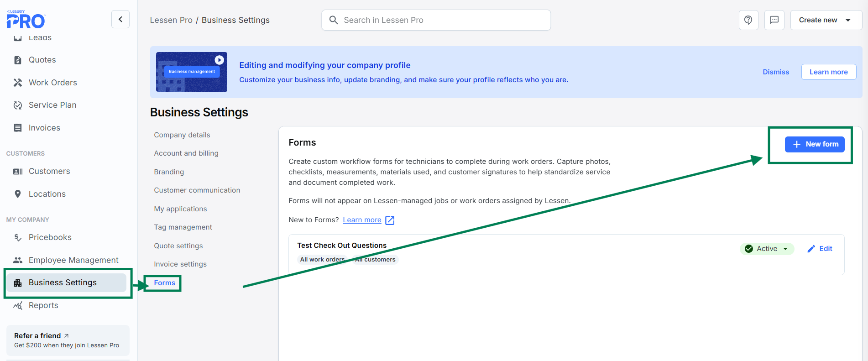The width and height of the screenshot is (868, 361).
Task: Focus the Search in Lessen Pro field
Action: 436,20
